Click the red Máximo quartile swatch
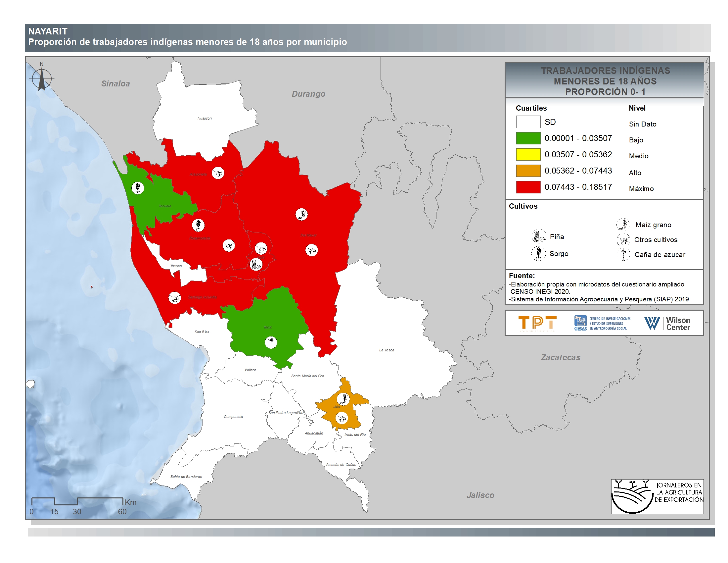The height and width of the screenshot is (563, 728). (528, 187)
